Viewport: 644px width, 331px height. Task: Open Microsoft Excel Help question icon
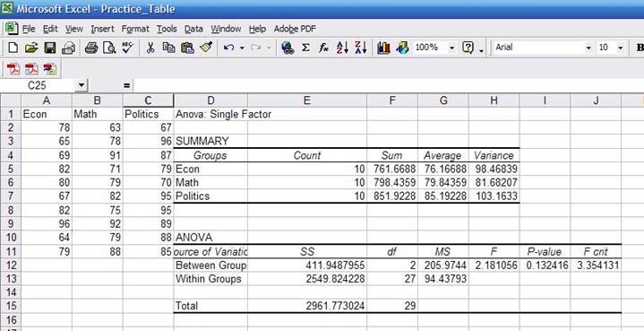pyautogui.click(x=468, y=48)
